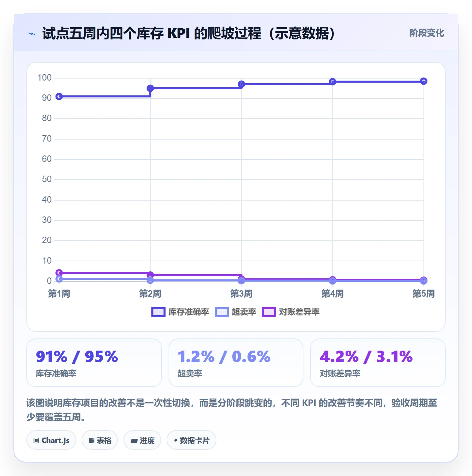This screenshot has height=476, width=472.
Task: Toggle the 超卖率 series via its legend label
Action: click(x=244, y=312)
